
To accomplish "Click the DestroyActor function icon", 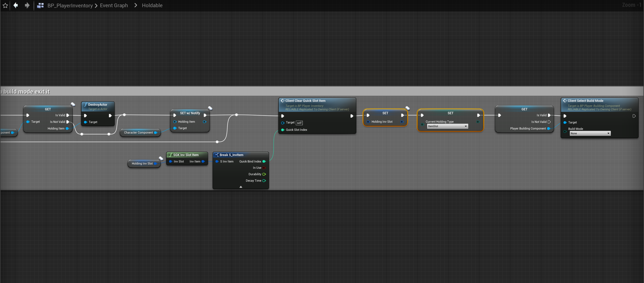I will (x=85, y=105).
